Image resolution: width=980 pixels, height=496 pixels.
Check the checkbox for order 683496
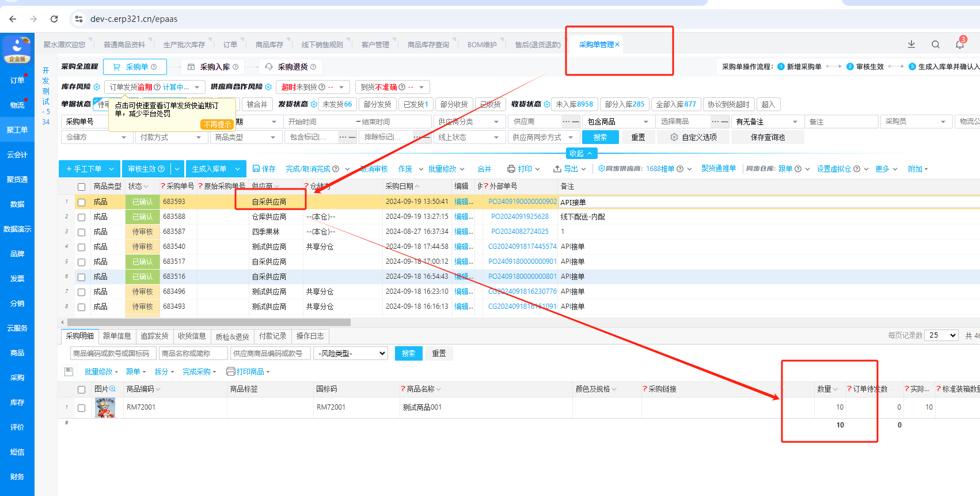[81, 292]
